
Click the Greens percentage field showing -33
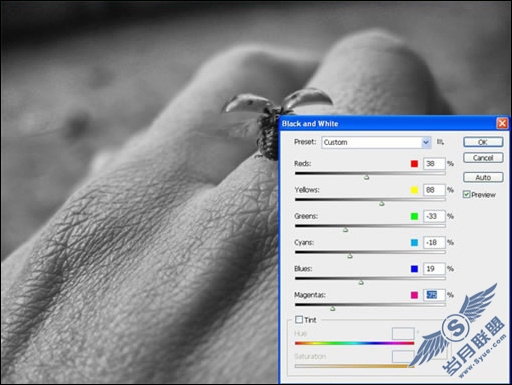tap(434, 216)
